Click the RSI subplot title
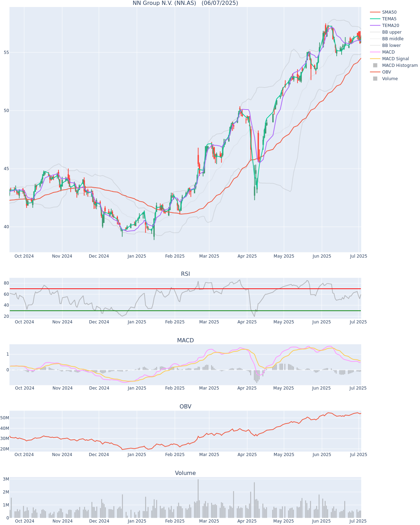This screenshot has height=525, width=420. (x=185, y=274)
